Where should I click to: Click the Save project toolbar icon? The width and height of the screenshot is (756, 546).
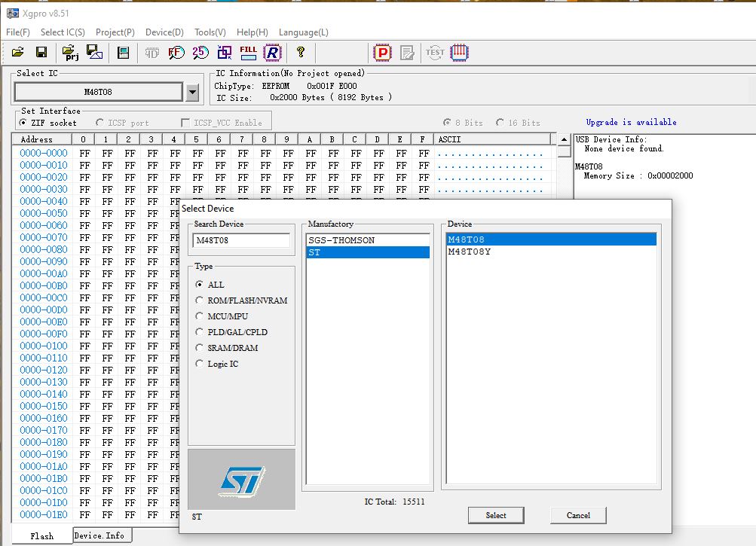coord(94,52)
